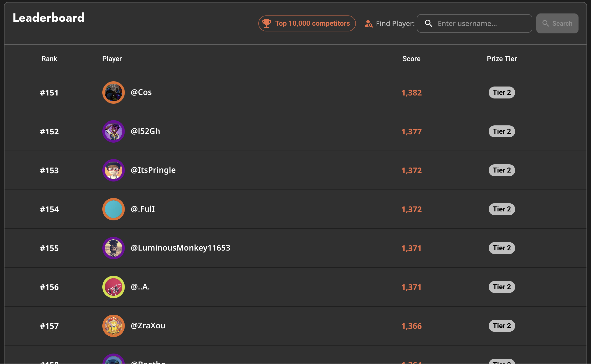Select @LuminousMonkey11653 username
This screenshot has height=364, width=591.
[180, 248]
